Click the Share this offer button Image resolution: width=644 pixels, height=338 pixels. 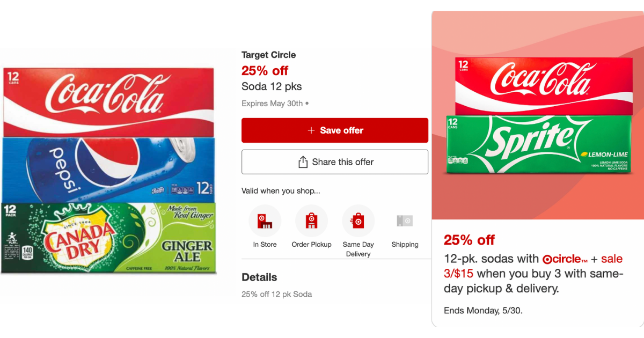click(335, 162)
